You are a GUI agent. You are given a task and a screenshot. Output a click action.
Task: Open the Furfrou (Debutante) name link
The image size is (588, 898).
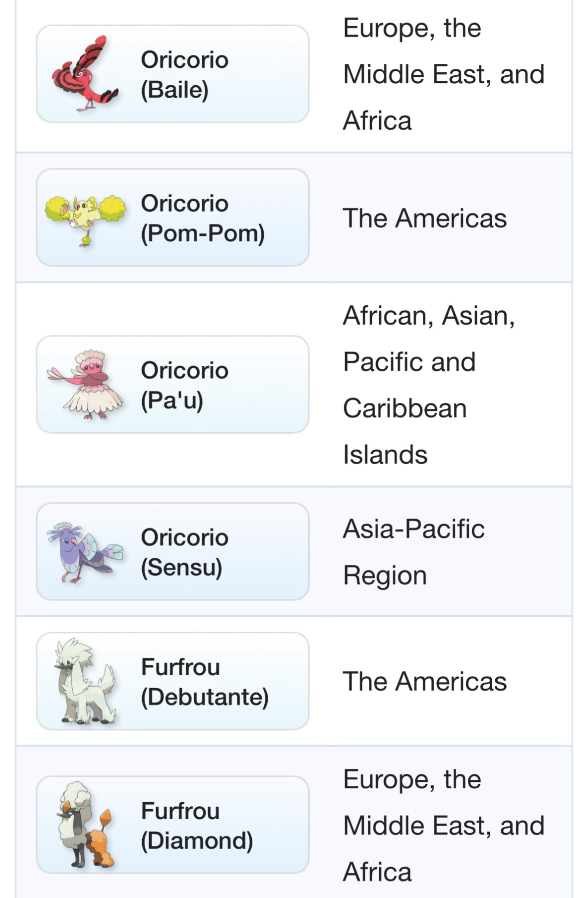[x=204, y=682]
